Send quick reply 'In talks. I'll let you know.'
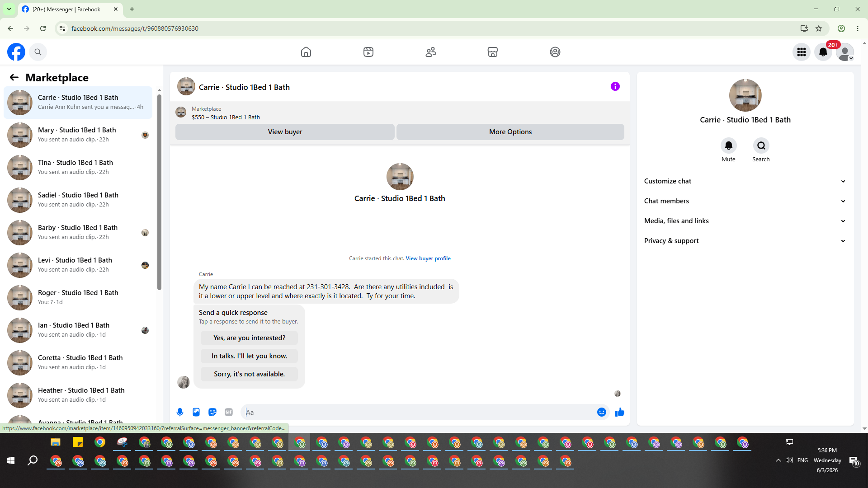 (x=249, y=356)
